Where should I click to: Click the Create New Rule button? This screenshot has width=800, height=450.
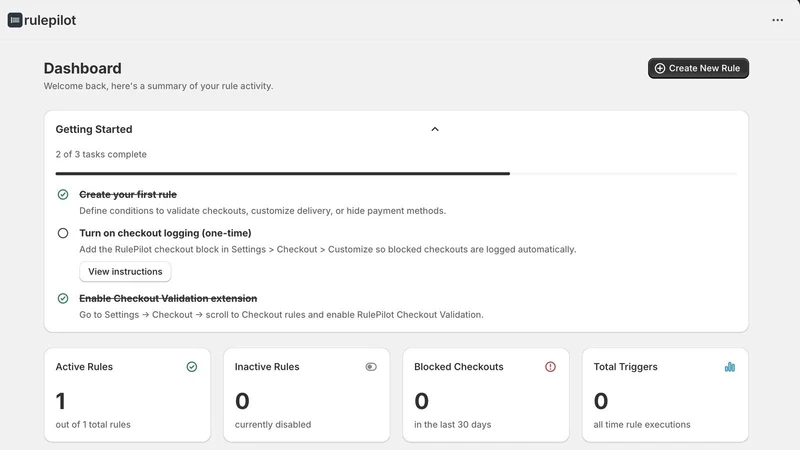[x=698, y=68]
